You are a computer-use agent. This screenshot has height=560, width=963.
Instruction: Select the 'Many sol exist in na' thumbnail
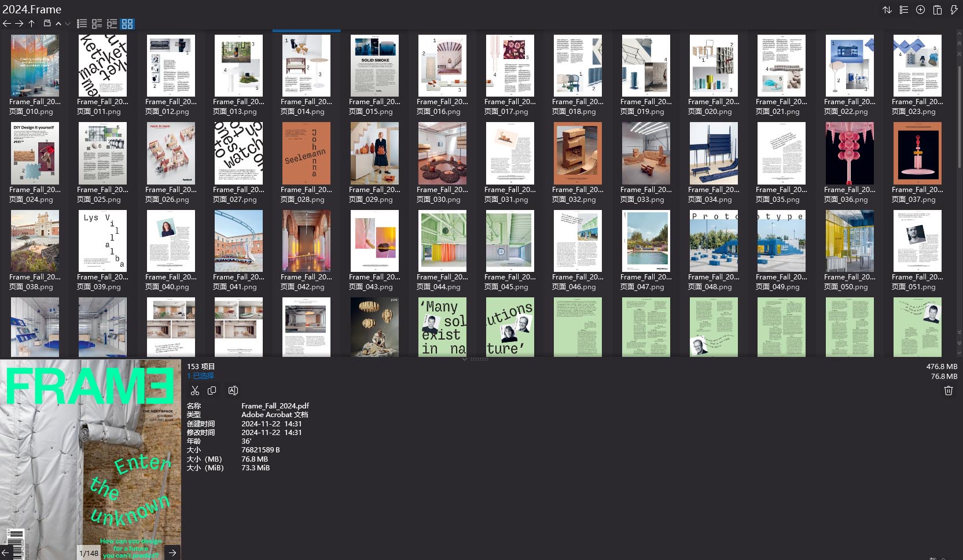point(442,327)
